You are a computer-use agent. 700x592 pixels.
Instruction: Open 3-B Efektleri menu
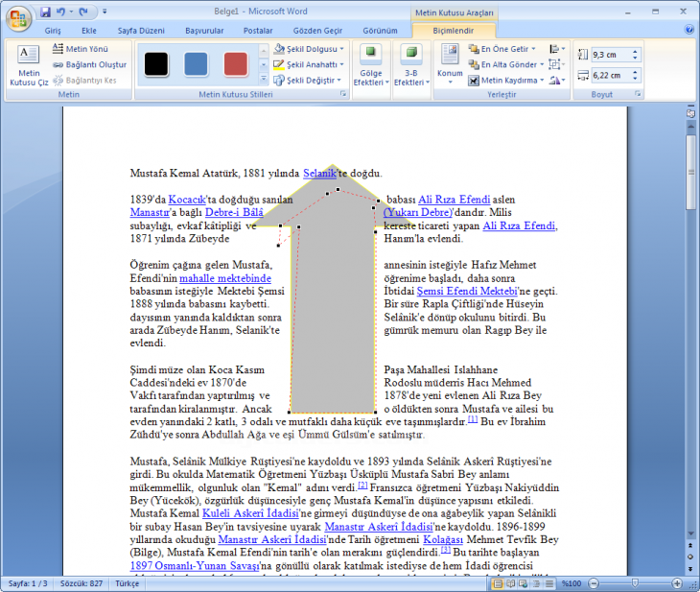coord(411,65)
